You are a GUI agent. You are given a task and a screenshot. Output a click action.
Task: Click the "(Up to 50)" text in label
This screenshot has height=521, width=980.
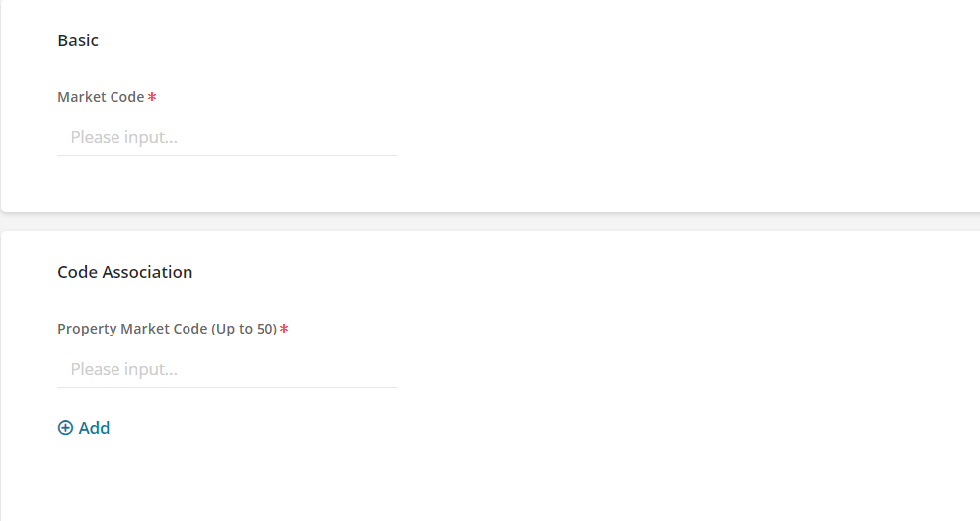(245, 329)
